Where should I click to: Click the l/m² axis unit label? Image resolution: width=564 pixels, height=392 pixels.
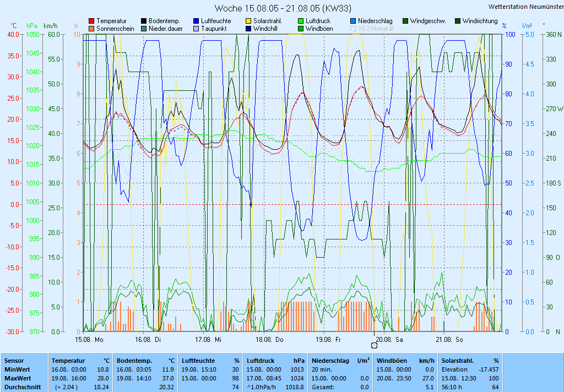click(x=527, y=26)
